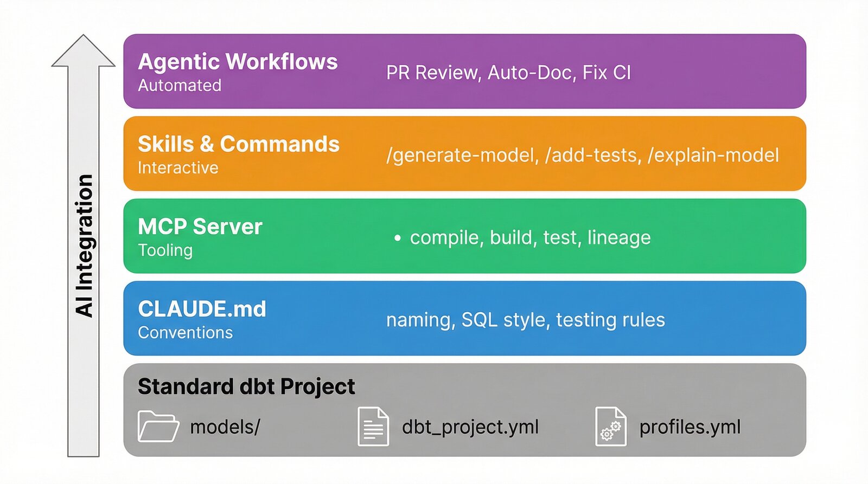
Task: Click the bullet point before compile
Action: pyautogui.click(x=398, y=238)
